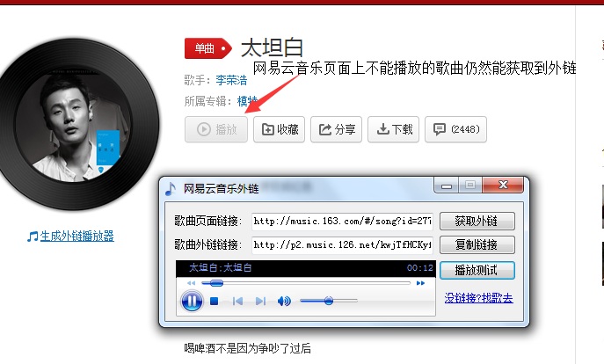Viewport: 604px width, 364px height.
Task: Click the fast-forward arrows beside seek bar
Action: [x=420, y=283]
